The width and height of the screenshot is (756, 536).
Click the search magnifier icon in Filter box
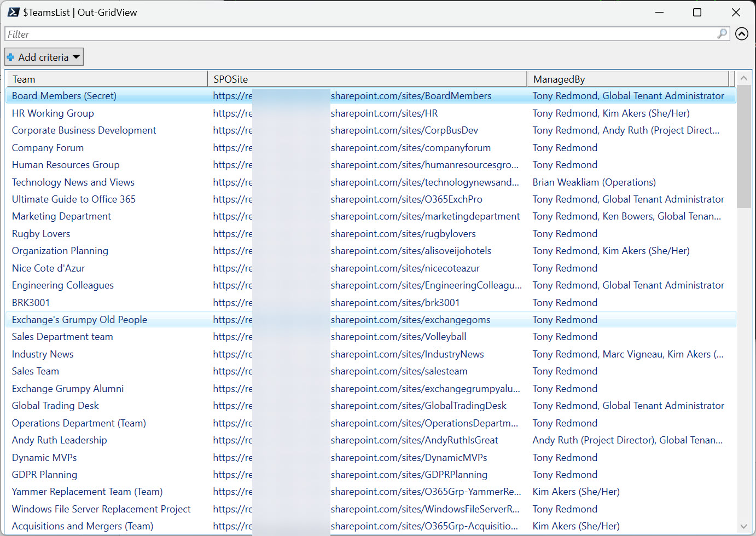pyautogui.click(x=722, y=34)
